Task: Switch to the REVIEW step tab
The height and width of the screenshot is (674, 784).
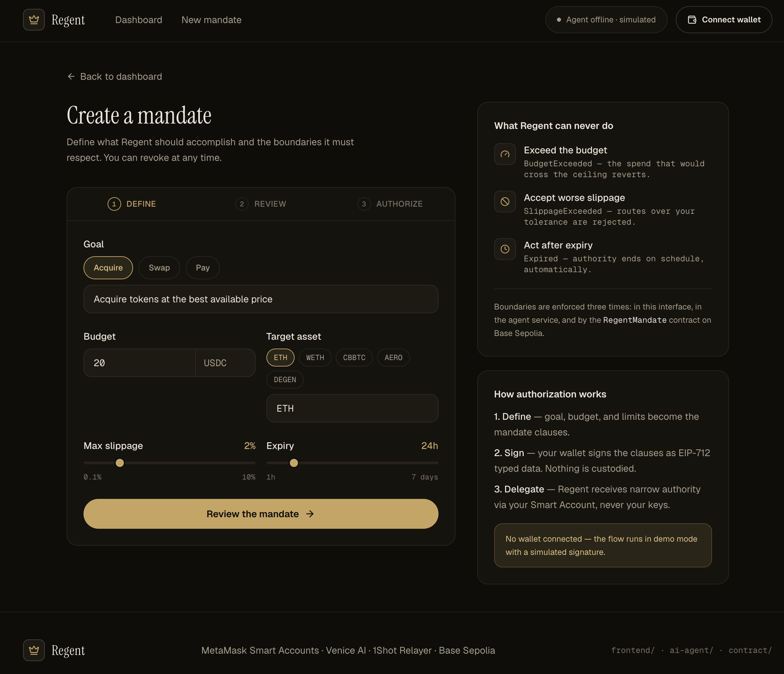Action: 261,204
